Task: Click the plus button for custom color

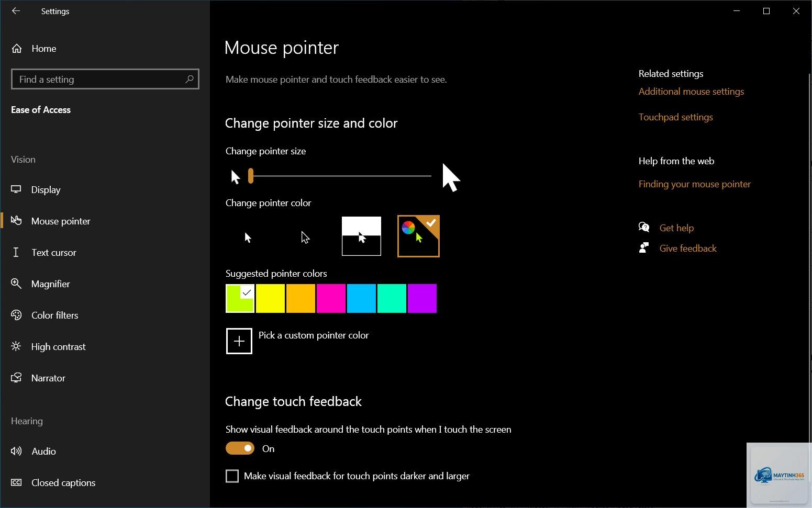Action: coord(239,341)
